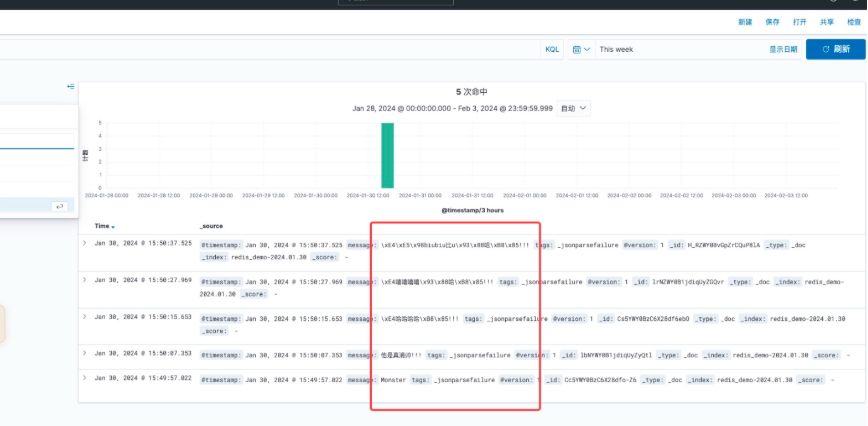
Task: Collapse the field sidebar with the toggle icon
Action: pos(70,86)
